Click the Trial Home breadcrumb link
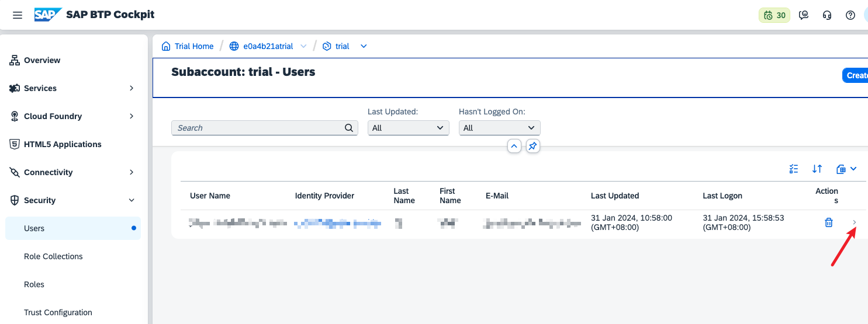Viewport: 868px width, 324px height. point(193,46)
